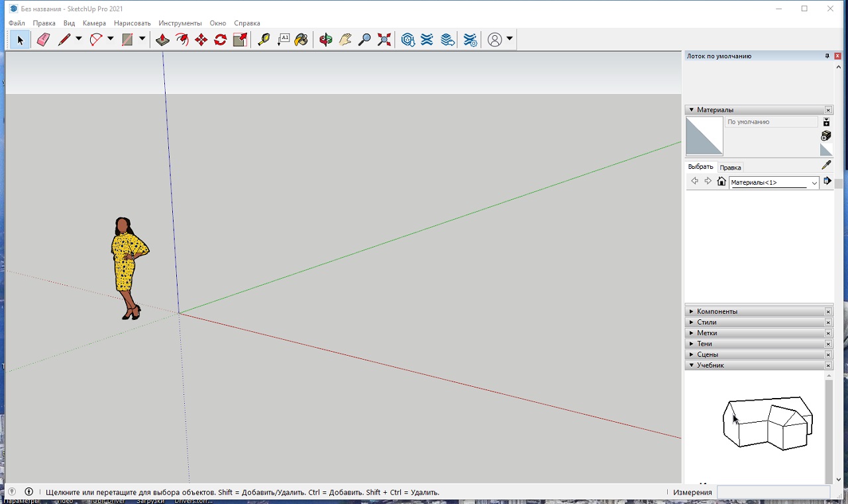
Task: Activate the Orbit camera tool
Action: pos(325,40)
